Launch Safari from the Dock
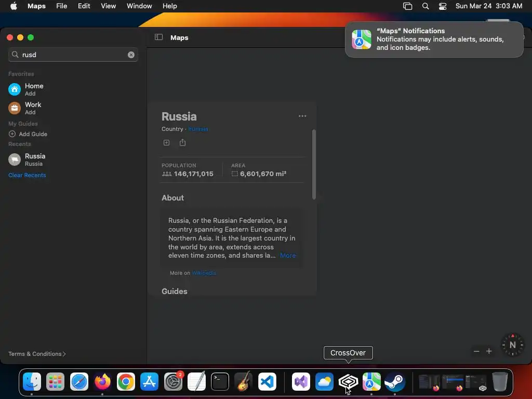This screenshot has height=399, width=532. pyautogui.click(x=79, y=382)
